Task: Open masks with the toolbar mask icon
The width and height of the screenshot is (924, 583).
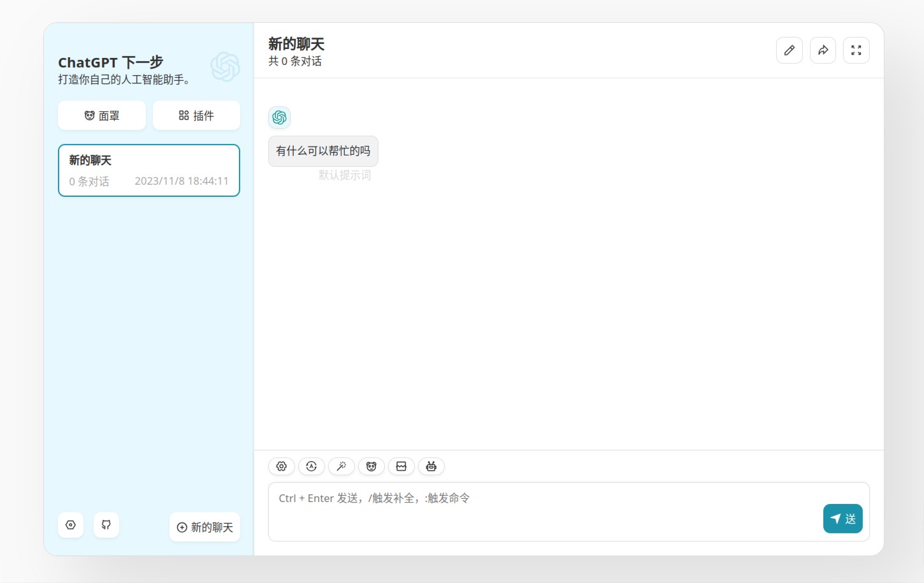Action: (372, 466)
